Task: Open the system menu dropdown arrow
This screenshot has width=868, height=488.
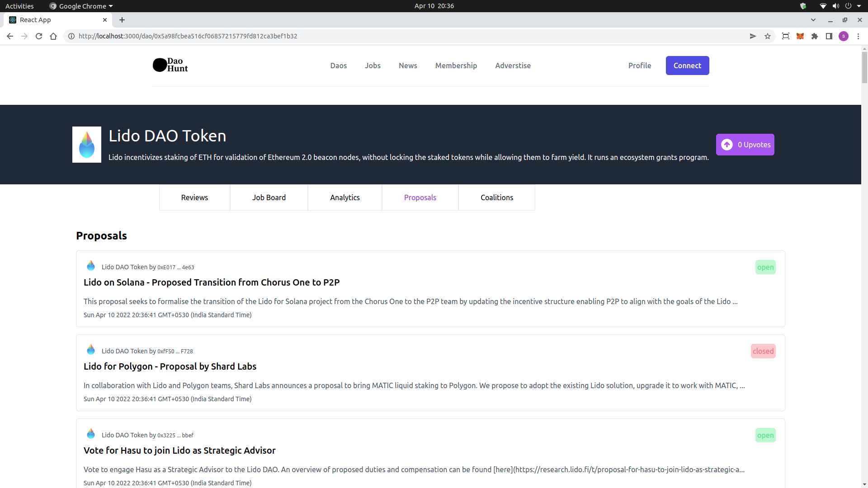Action: click(859, 6)
